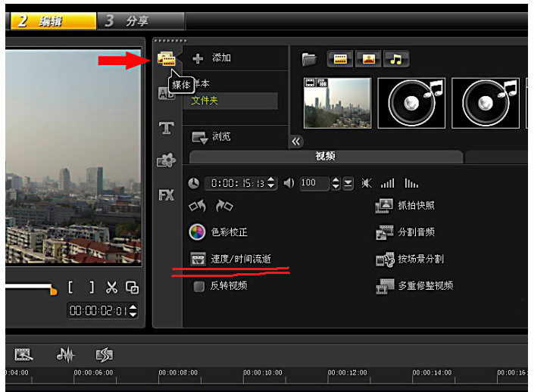Enlarge the preview window icon
Image resolution: width=553 pixels, height=392 pixels.
pyautogui.click(x=133, y=288)
